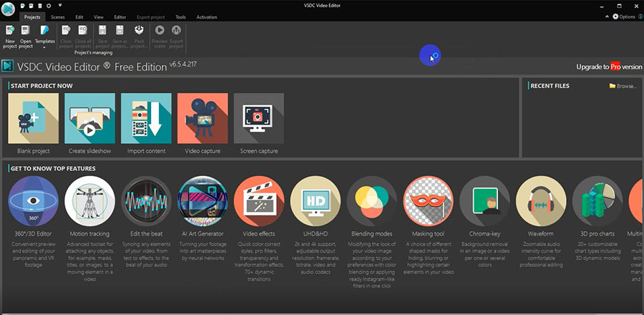Click the Waveform title text

coord(541,233)
